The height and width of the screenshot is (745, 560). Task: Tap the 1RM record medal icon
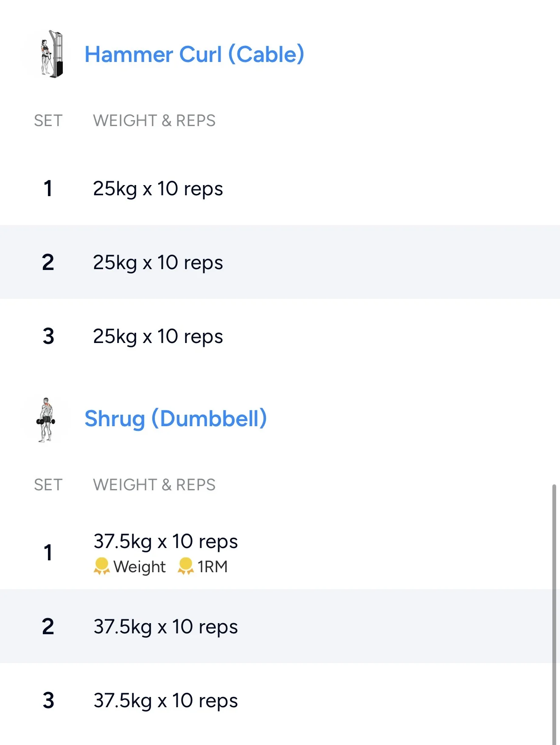pos(185,566)
